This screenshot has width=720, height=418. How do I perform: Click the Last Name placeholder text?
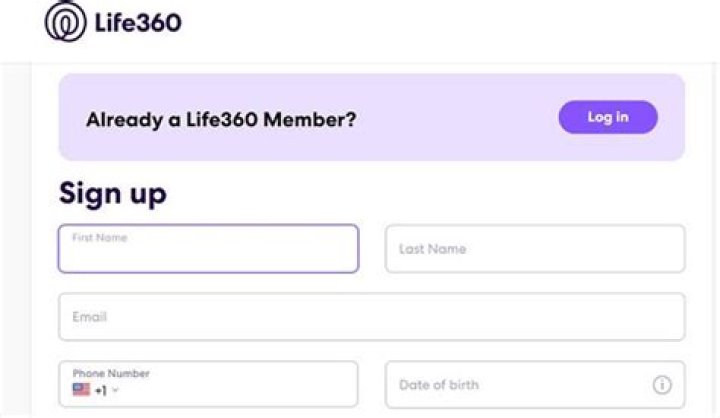(x=432, y=249)
